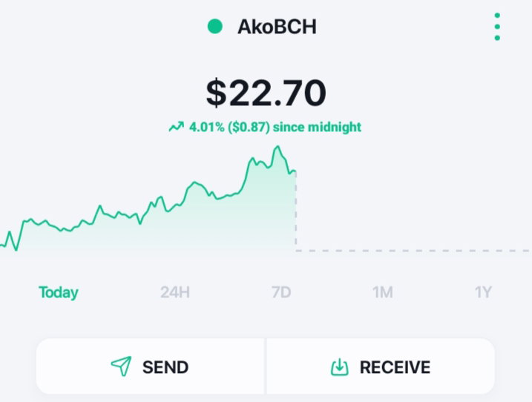Screen dimensions: 532x402
Task: Click the receive download-arrow icon
Action: [340, 367]
